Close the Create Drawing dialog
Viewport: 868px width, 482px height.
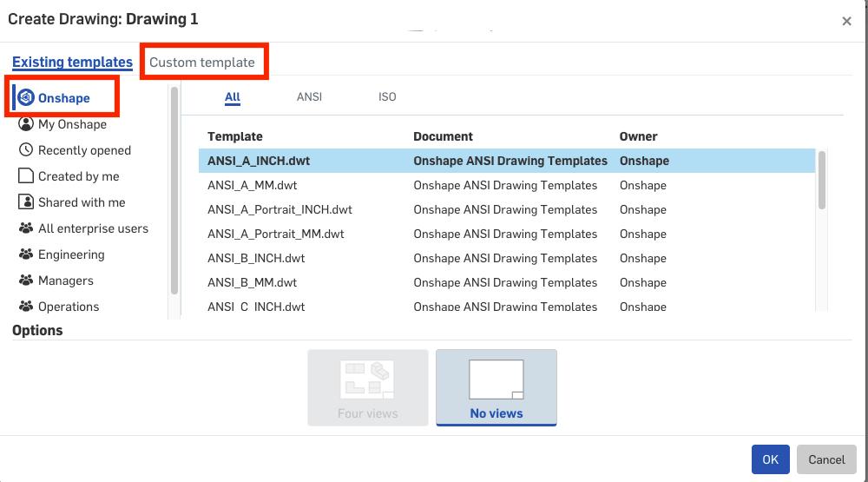pos(846,21)
